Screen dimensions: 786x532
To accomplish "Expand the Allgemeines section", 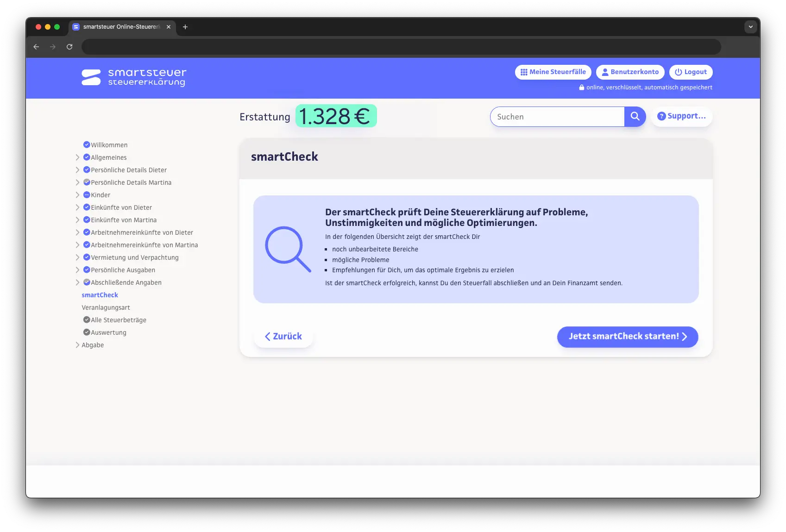I will point(77,157).
